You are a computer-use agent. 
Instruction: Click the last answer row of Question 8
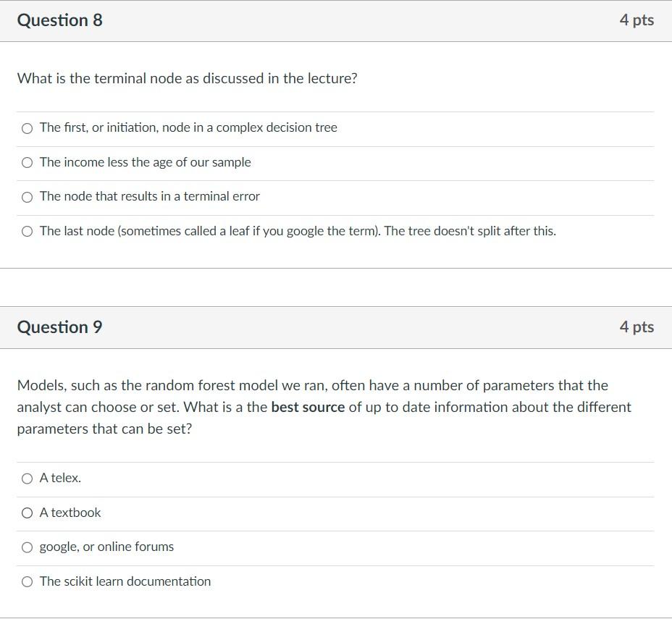(298, 231)
